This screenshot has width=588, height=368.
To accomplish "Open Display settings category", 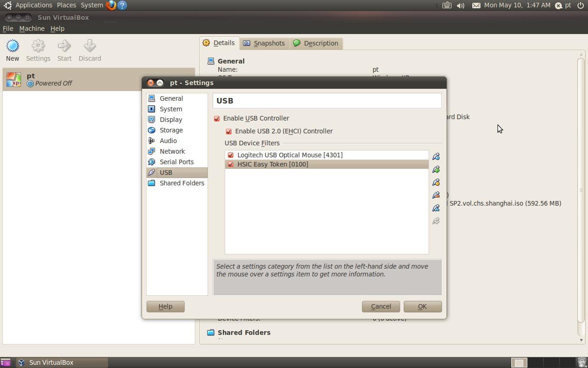I will pyautogui.click(x=177, y=120).
